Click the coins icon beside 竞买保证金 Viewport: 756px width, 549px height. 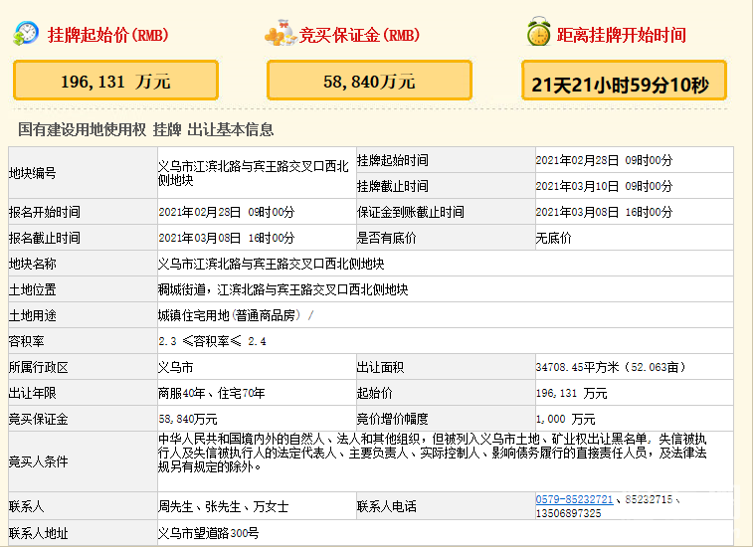click(281, 34)
